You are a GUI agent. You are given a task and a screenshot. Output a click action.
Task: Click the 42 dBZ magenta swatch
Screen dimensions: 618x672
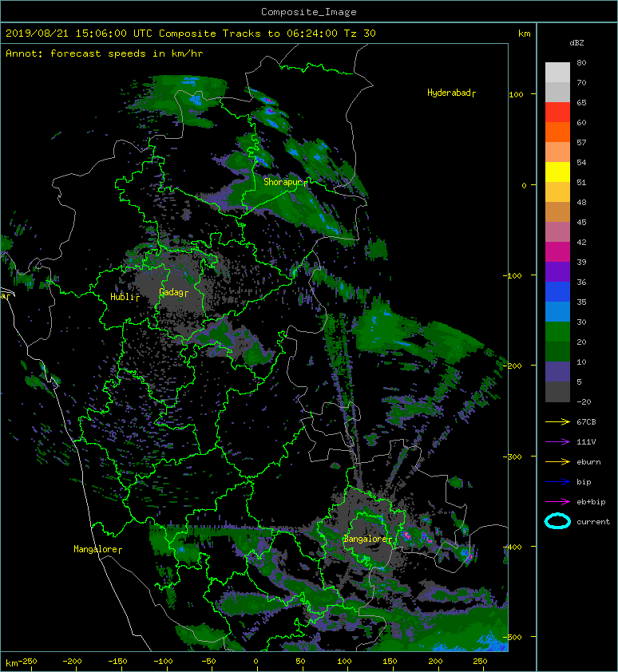[x=557, y=251]
